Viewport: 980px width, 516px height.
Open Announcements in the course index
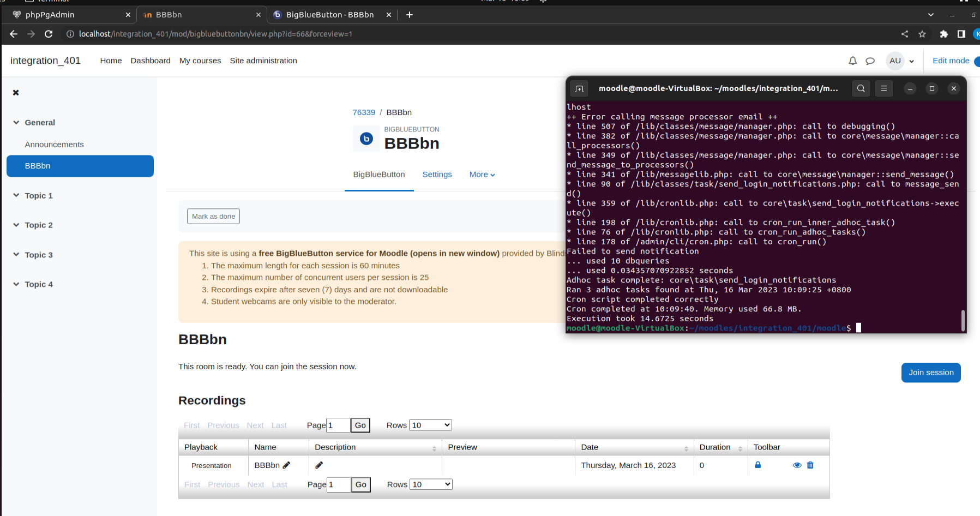click(55, 145)
